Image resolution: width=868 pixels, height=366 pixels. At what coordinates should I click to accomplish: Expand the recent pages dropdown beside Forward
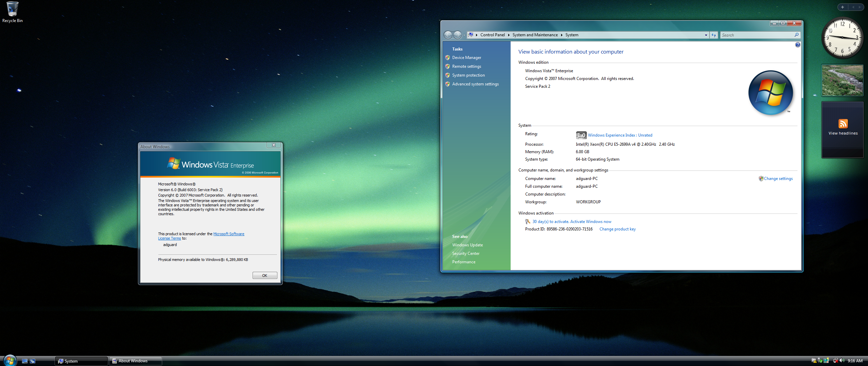click(x=464, y=35)
